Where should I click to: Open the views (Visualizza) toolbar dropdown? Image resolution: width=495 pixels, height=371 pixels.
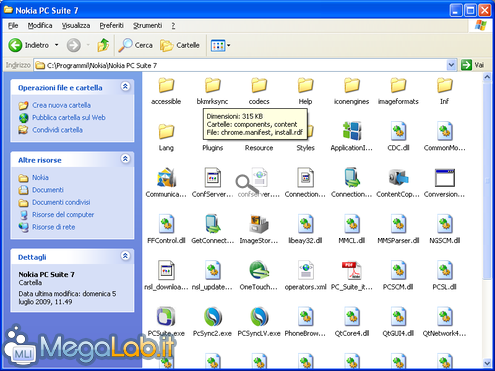coord(229,45)
